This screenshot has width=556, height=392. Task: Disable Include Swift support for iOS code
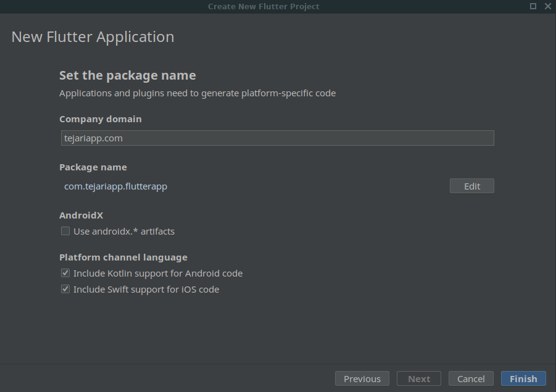[x=65, y=289]
